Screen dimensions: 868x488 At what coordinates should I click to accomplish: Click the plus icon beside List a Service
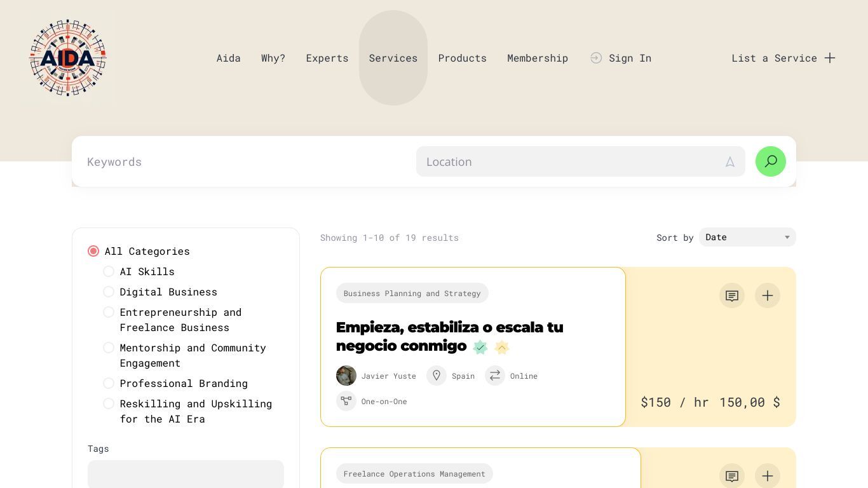(830, 58)
